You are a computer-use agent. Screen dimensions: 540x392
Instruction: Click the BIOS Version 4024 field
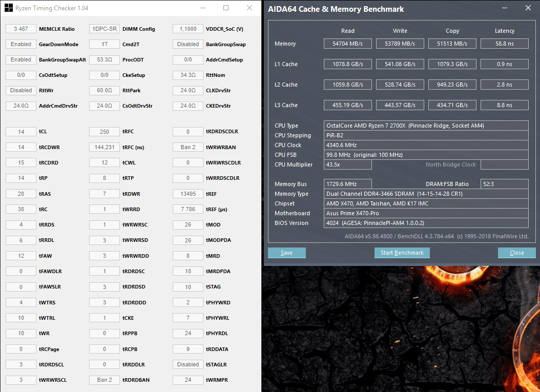coord(426,223)
